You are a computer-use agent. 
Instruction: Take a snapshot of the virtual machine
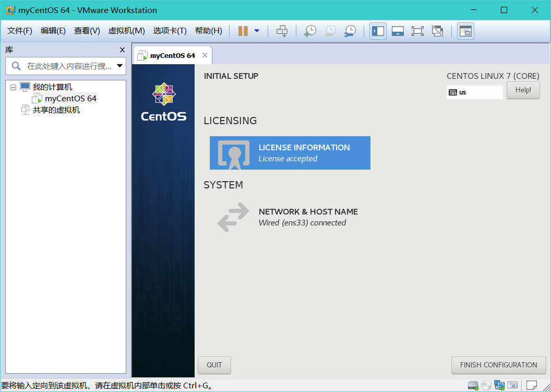(x=310, y=31)
